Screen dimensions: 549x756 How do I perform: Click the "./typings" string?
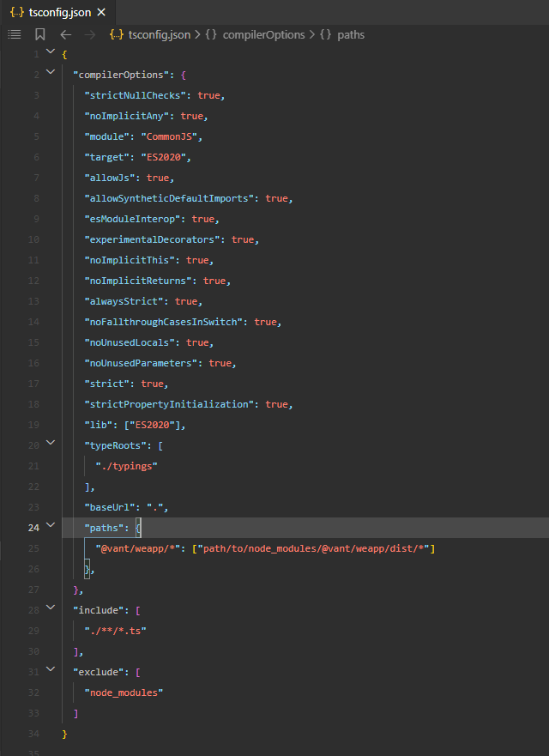coord(126,466)
